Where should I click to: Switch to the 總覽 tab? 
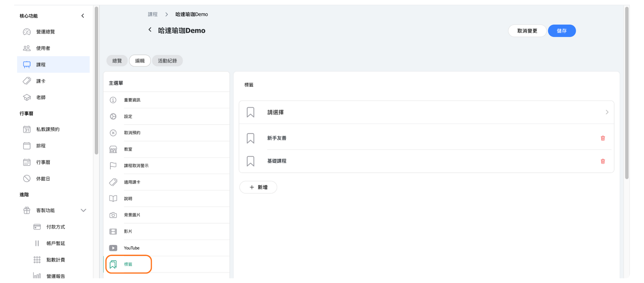(x=117, y=61)
